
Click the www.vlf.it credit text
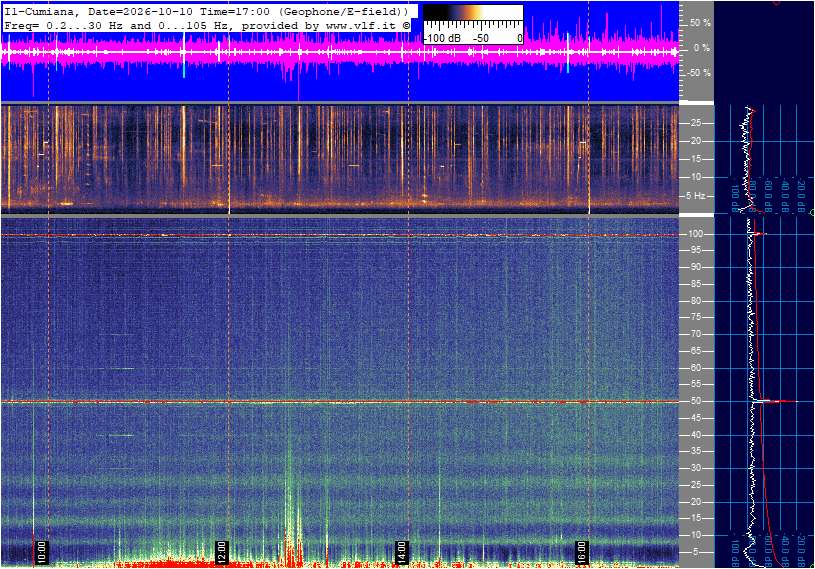[364, 25]
